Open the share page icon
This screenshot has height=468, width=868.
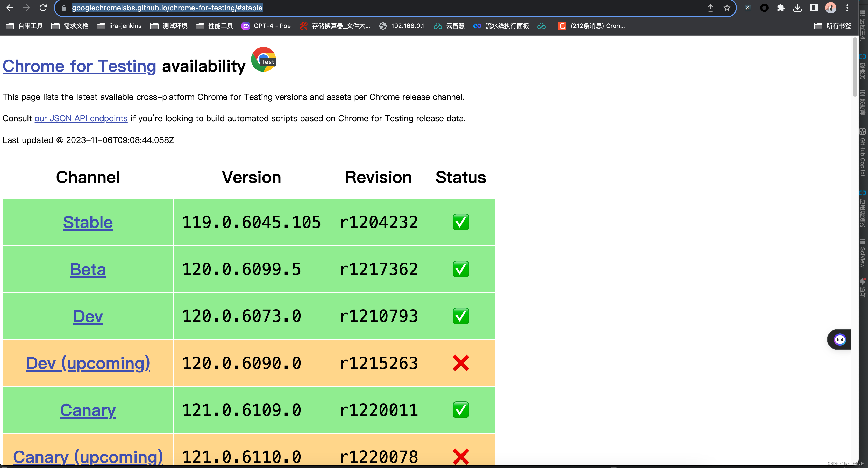click(710, 8)
